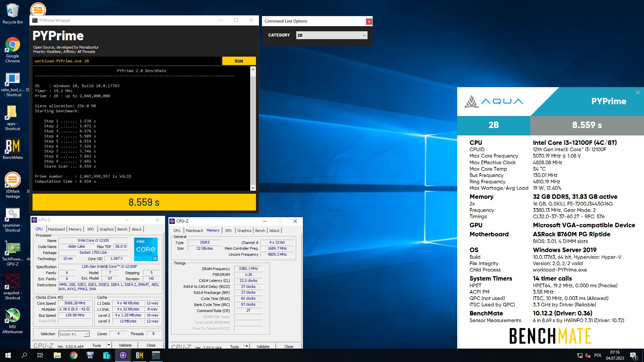Click Close button in right CPU-Z
Viewport: 644px width, 362px height.
click(x=289, y=347)
